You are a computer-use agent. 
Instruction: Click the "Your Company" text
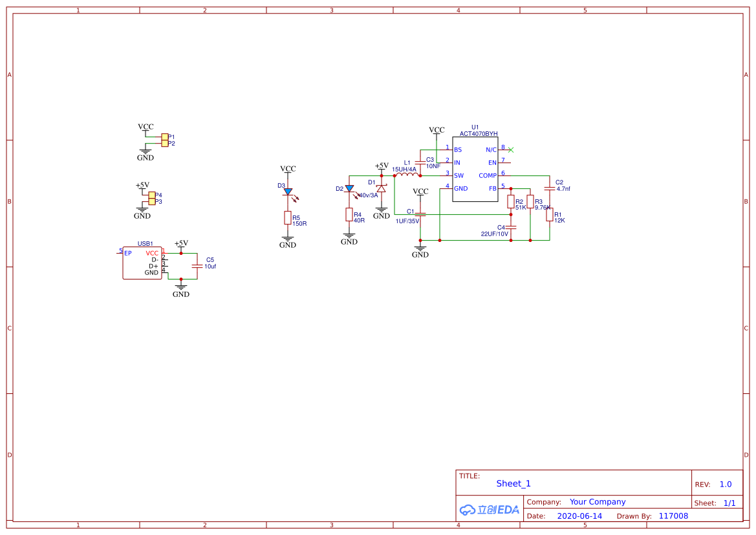tap(598, 502)
